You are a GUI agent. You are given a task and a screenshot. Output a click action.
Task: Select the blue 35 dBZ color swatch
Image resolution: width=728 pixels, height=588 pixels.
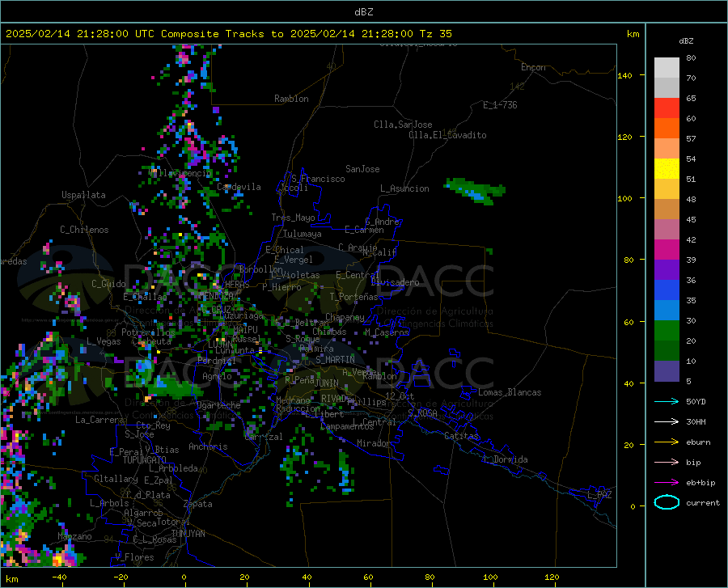click(667, 290)
